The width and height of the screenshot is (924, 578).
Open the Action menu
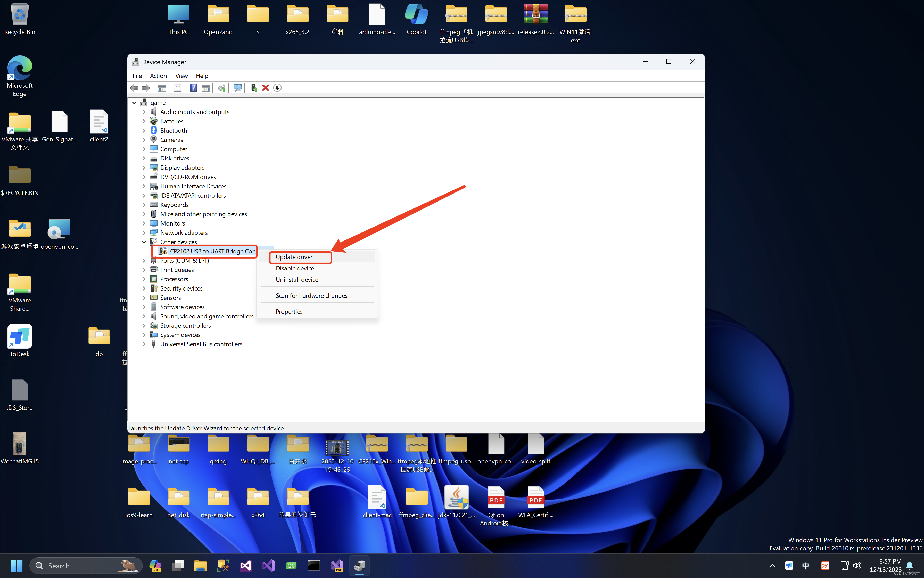[x=159, y=76]
